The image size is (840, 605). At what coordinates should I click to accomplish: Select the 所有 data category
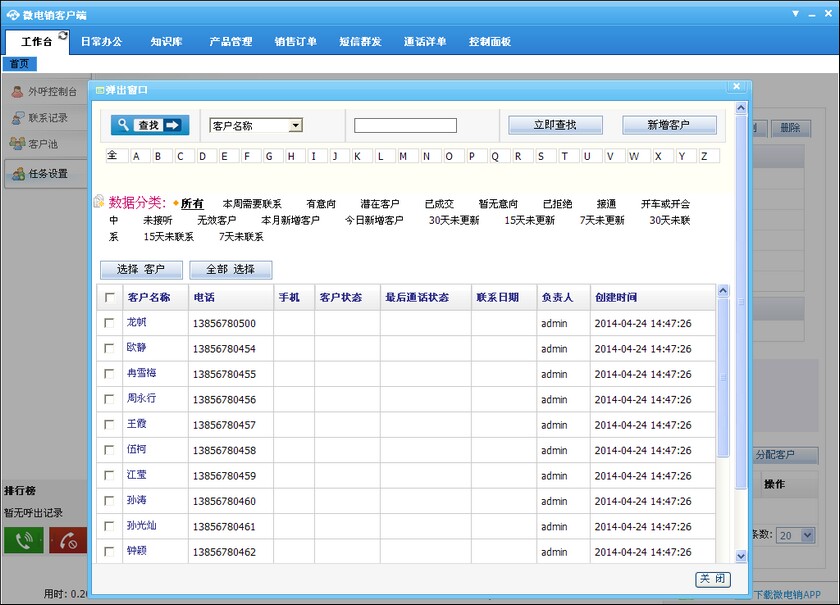pos(192,204)
